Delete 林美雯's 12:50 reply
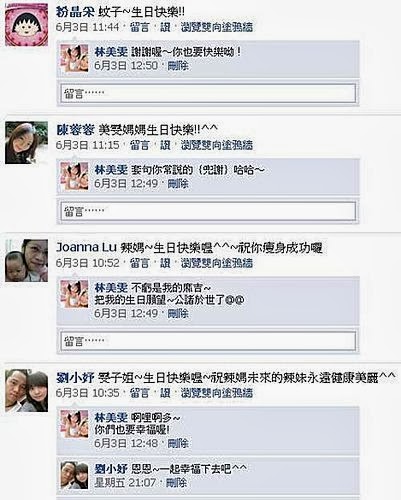 [x=178, y=66]
